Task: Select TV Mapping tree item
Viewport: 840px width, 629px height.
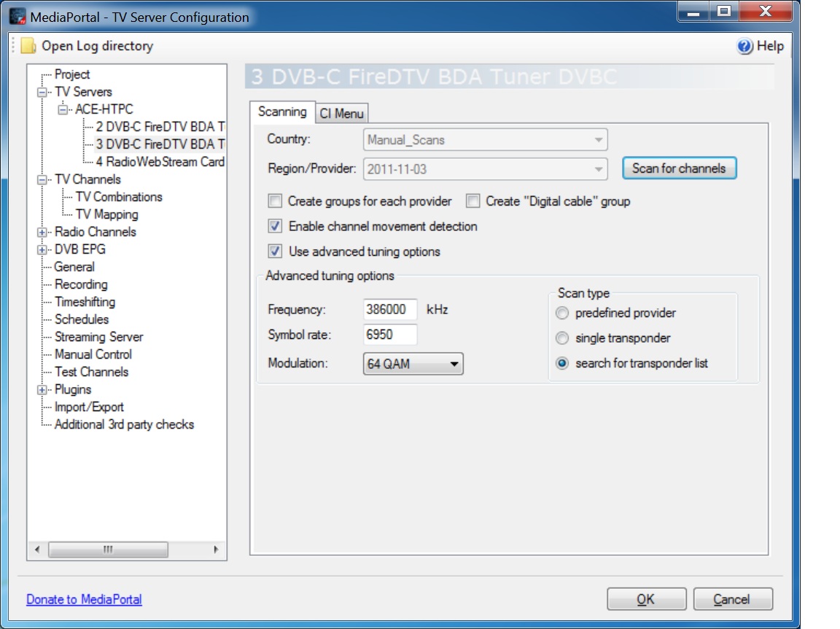Action: click(x=107, y=215)
